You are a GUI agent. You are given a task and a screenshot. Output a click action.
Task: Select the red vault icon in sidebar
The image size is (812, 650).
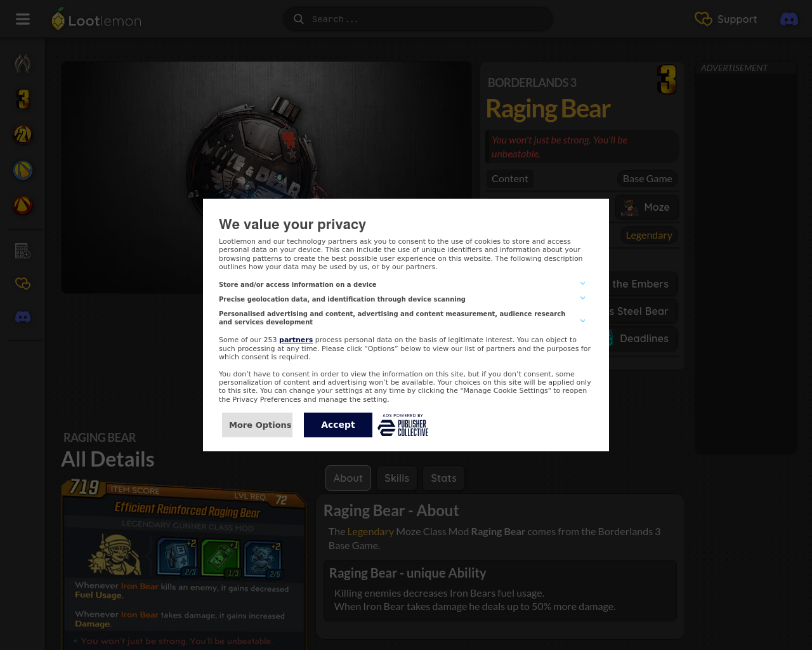[x=23, y=206]
